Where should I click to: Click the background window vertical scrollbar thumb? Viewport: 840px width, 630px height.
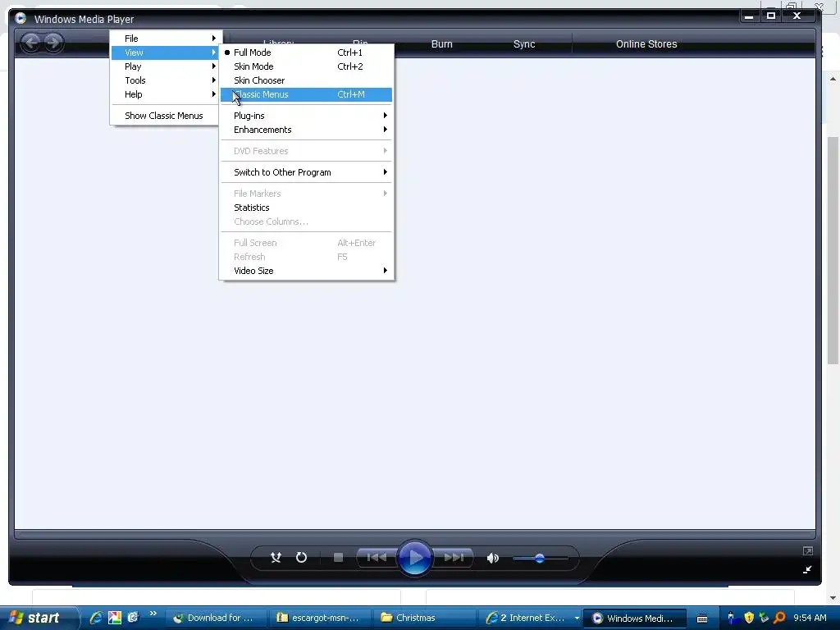833,251
